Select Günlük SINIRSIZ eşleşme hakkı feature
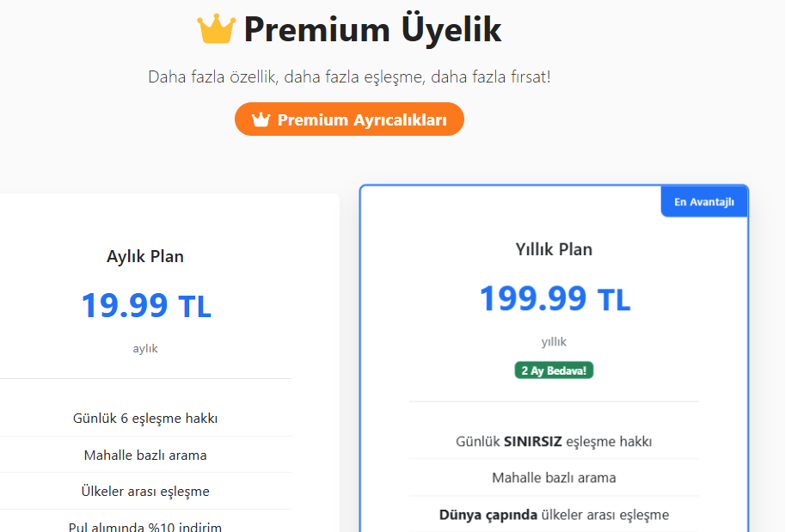This screenshot has width=785, height=532. [x=554, y=441]
